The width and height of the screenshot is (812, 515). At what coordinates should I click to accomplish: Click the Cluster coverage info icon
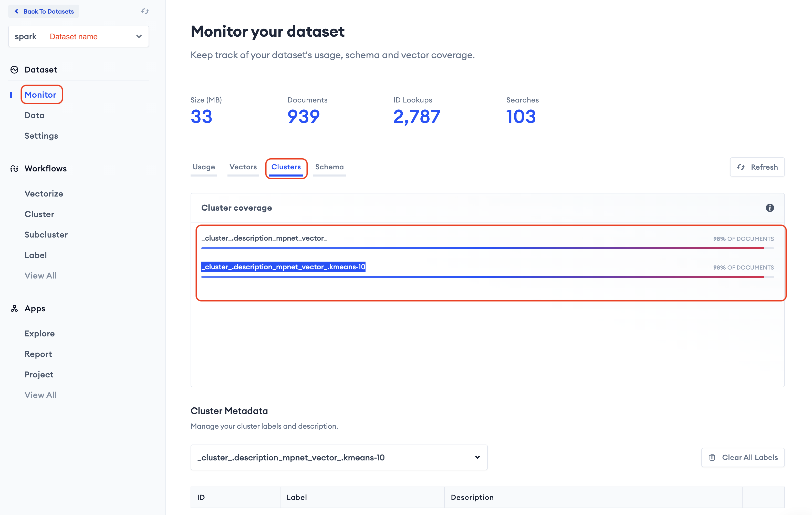click(769, 208)
